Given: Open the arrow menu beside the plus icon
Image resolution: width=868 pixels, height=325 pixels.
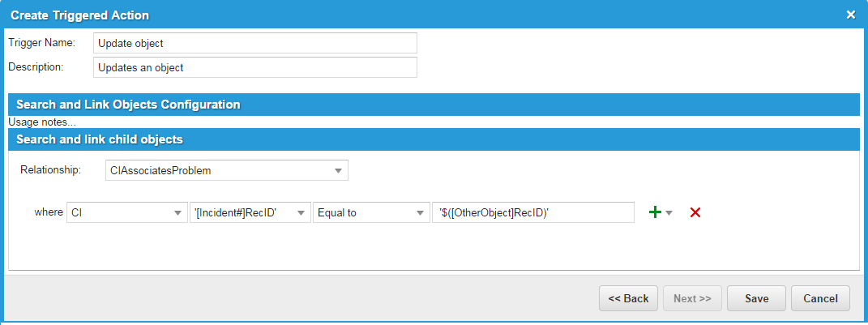Looking at the screenshot, I should (x=669, y=213).
